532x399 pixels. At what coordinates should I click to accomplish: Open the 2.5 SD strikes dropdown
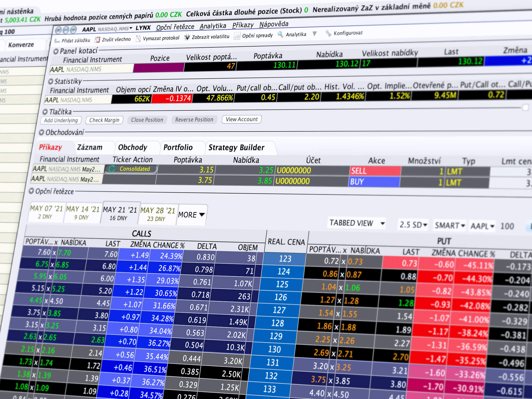tap(413, 225)
